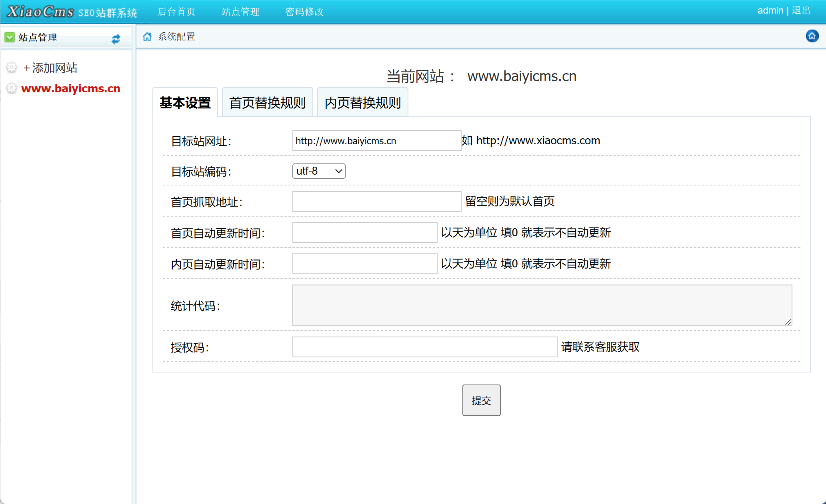Screen dimensions: 826x504
Task: Click the admin username link
Action: [x=770, y=10]
